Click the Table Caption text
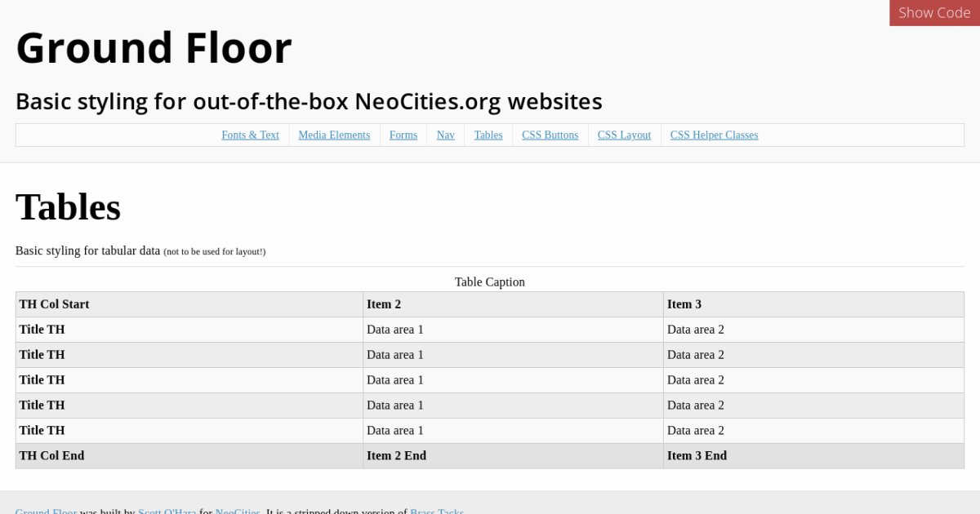The height and width of the screenshot is (514, 980). point(489,282)
